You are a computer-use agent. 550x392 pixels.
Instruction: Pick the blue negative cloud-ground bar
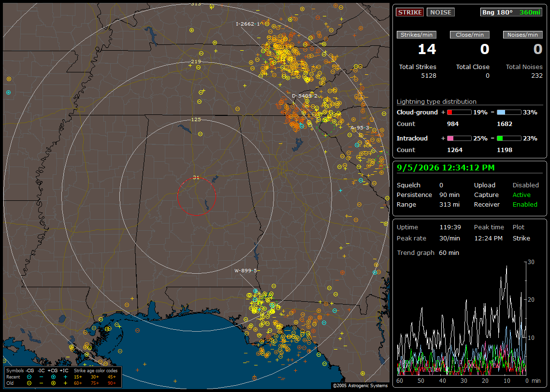(509, 112)
